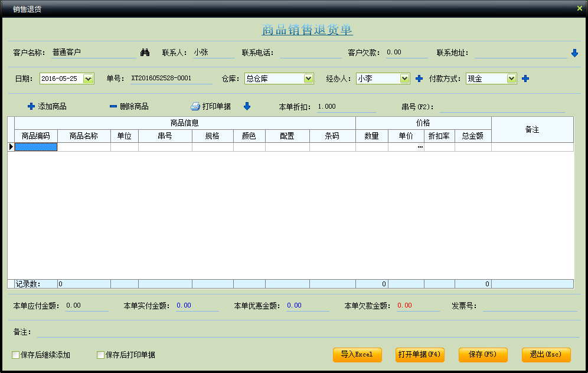This screenshot has width=588, height=373.
Task: Click the 规格 column header
Action: (x=213, y=136)
